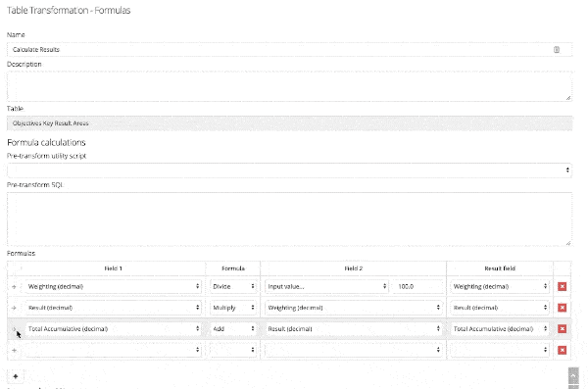Open Result field dropdown in Add row
Viewport: 588px width, 389px height.
click(500, 329)
